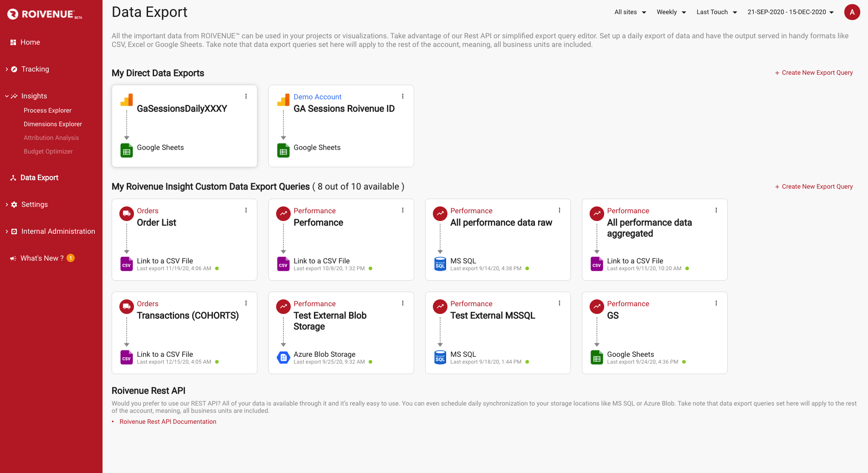Open three-dot menu on Order List card
The width and height of the screenshot is (868, 473).
point(246,210)
